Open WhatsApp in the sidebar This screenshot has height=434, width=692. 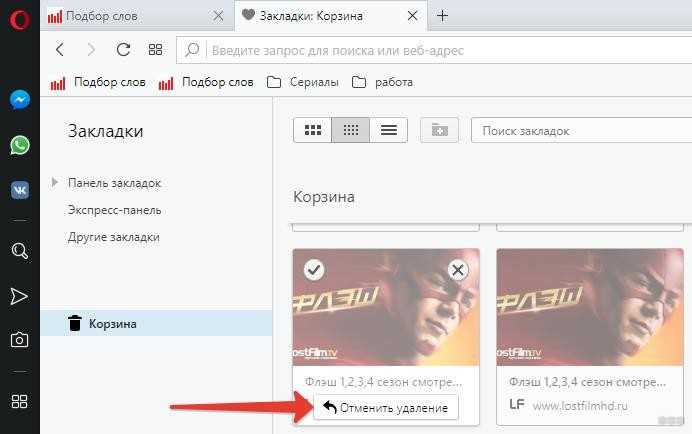(20, 145)
